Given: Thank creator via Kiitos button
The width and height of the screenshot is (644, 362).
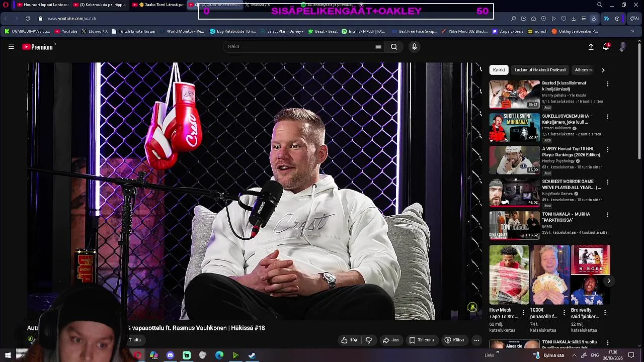Looking at the screenshot, I should tap(454, 340).
